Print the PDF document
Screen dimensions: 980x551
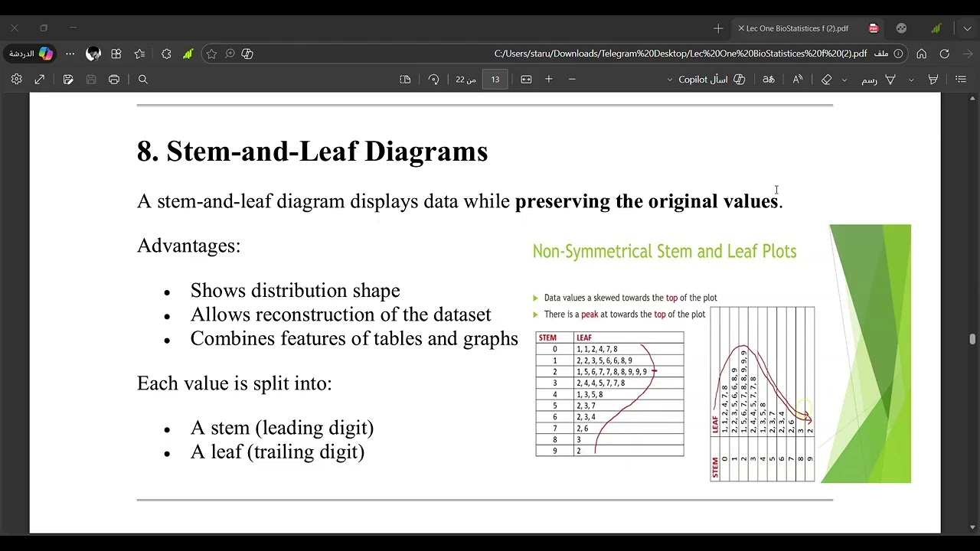114,80
